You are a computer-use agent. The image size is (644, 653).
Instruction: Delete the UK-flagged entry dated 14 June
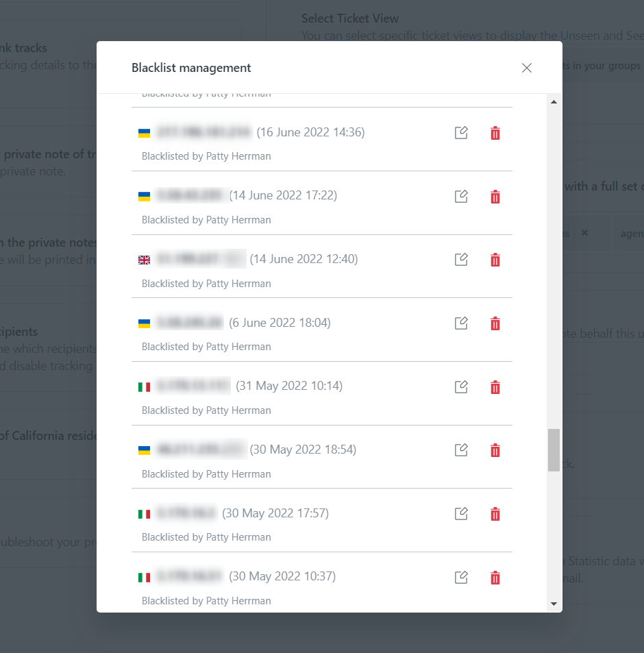pyautogui.click(x=495, y=260)
